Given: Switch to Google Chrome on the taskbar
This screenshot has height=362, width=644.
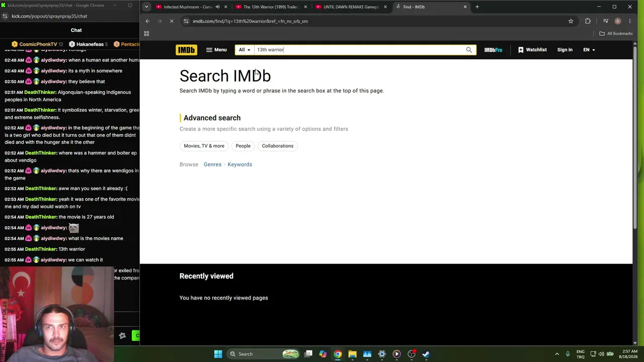Looking at the screenshot, I should tap(338, 354).
